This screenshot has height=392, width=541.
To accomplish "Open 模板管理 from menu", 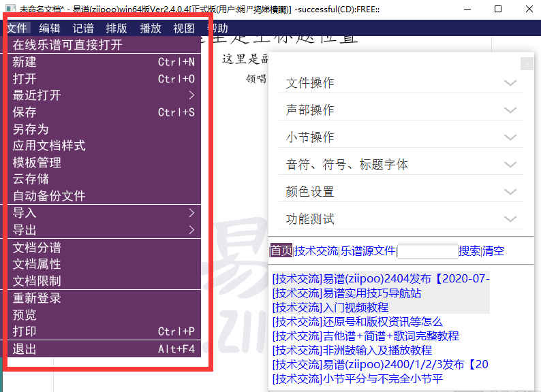I will click(104, 163).
